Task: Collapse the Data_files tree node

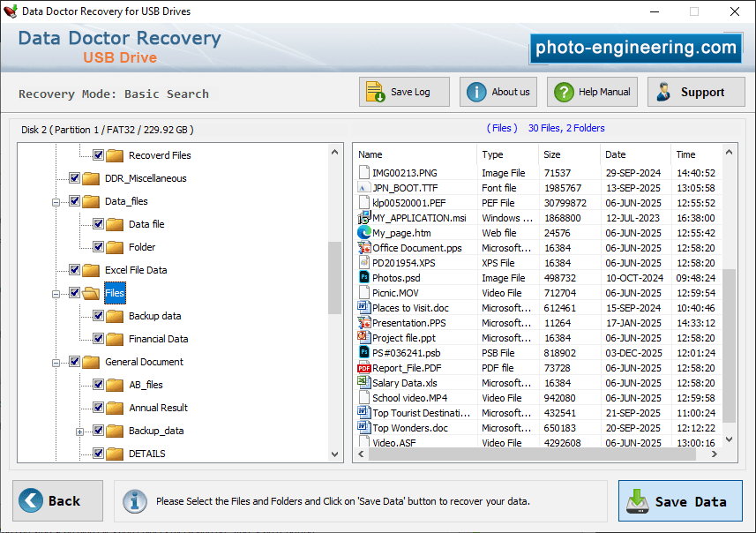Action: [x=56, y=202]
